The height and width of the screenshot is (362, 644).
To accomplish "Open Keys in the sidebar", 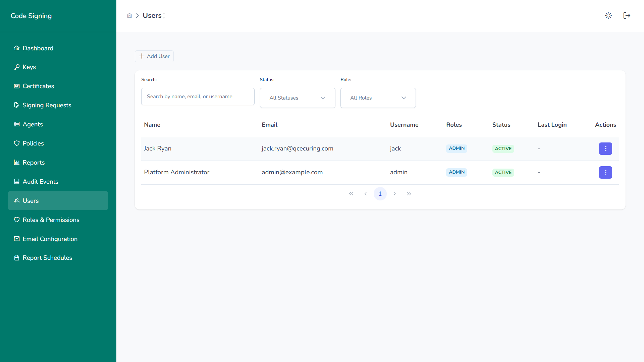I will (29, 67).
